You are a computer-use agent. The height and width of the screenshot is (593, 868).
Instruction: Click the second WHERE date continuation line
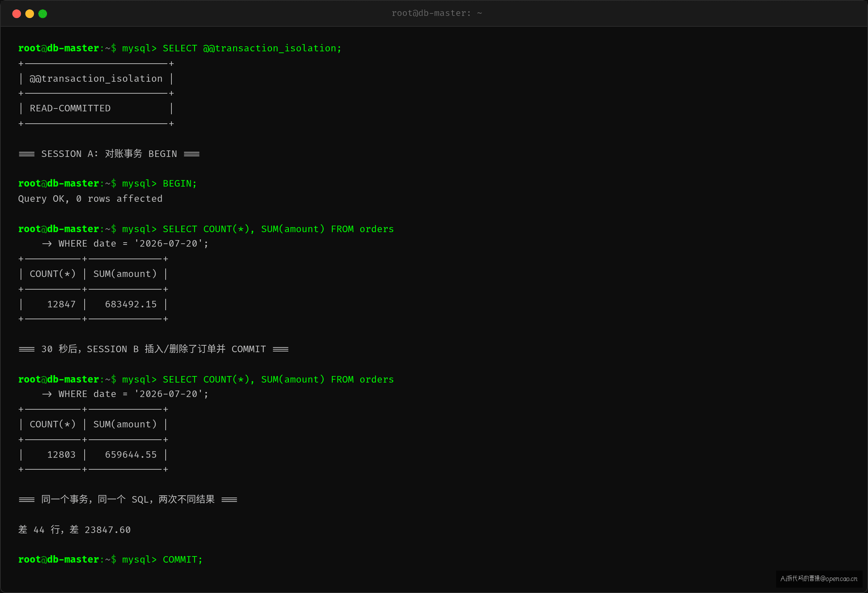[125, 394]
